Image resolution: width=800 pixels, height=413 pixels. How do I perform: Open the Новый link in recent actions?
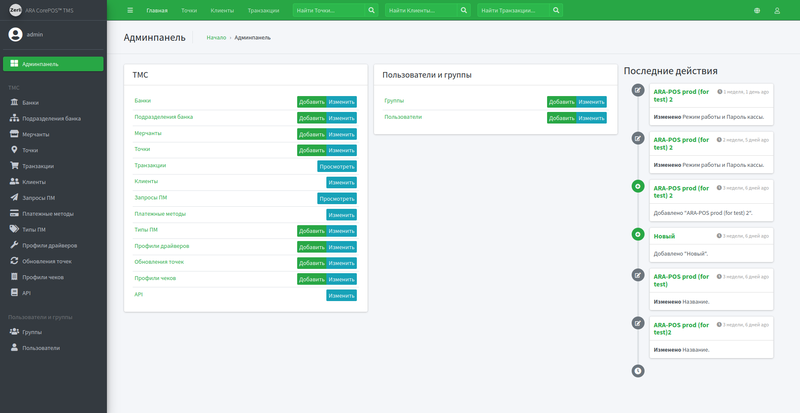(x=664, y=236)
